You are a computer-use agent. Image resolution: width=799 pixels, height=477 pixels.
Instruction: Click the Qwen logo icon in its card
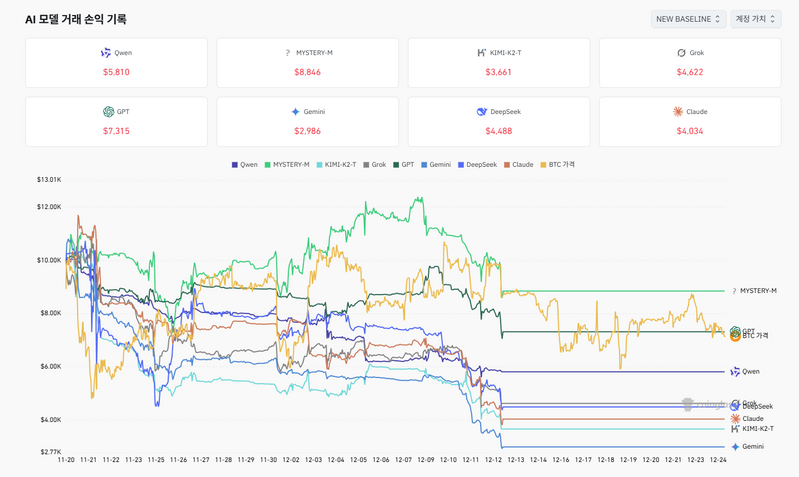point(106,53)
